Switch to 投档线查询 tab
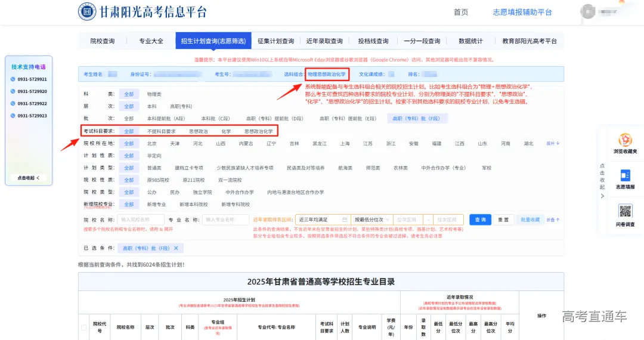Image resolution: width=644 pixels, height=340 pixels. pos(373,41)
